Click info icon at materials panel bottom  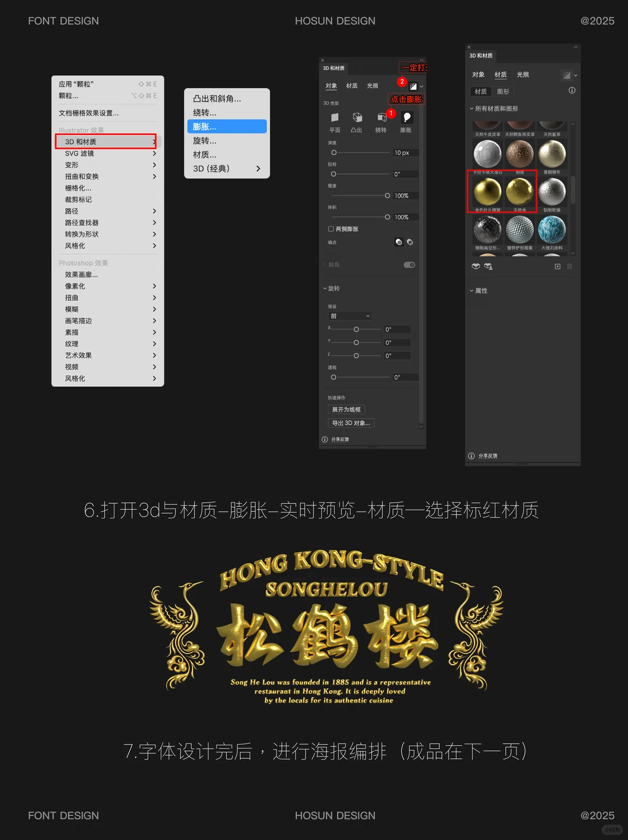click(472, 456)
